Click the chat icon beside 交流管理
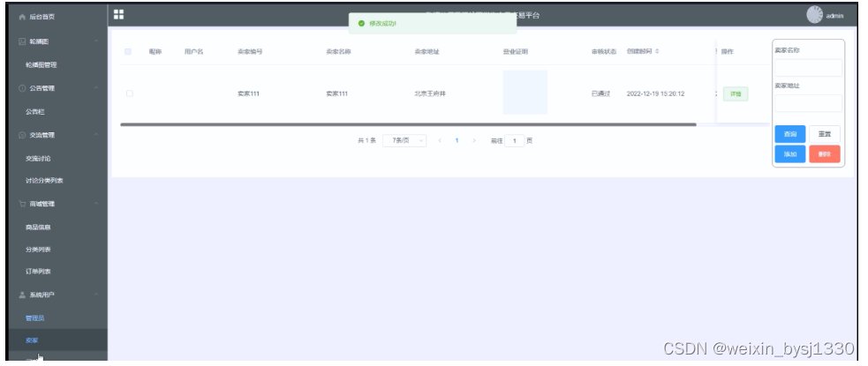The height and width of the screenshot is (366, 868). [23, 135]
